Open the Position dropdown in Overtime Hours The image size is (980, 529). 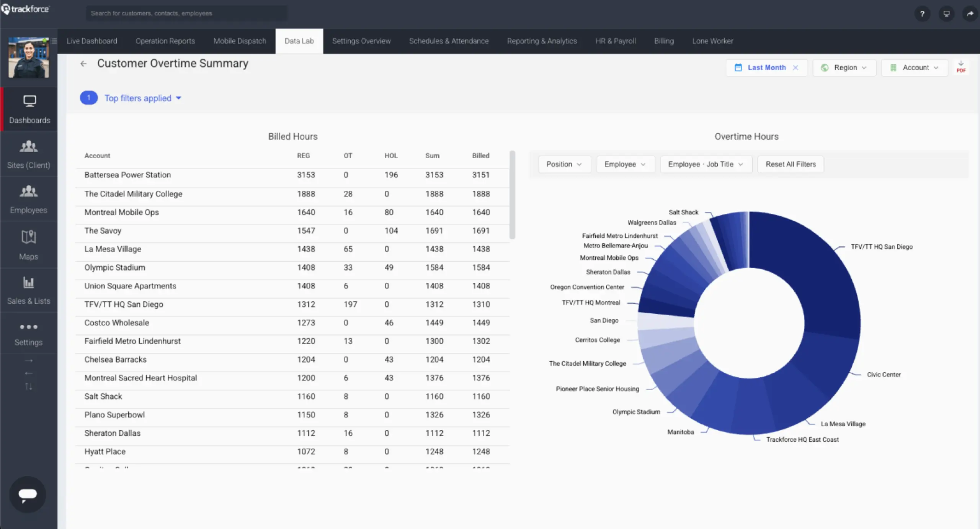tap(565, 164)
